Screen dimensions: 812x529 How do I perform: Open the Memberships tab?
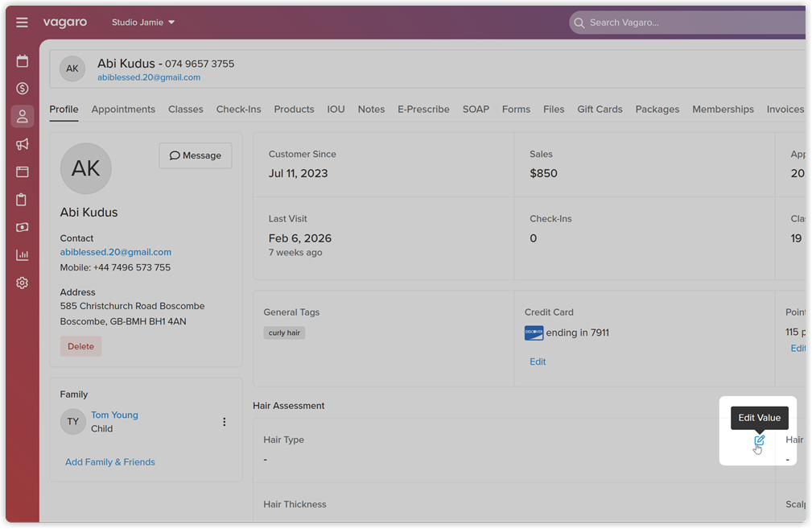[x=723, y=110]
